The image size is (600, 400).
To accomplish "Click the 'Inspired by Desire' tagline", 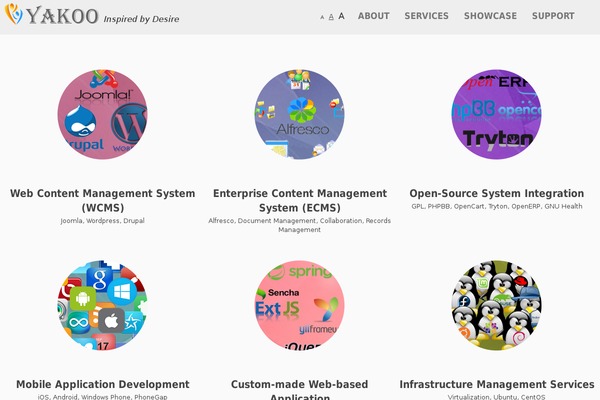I will tap(141, 19).
